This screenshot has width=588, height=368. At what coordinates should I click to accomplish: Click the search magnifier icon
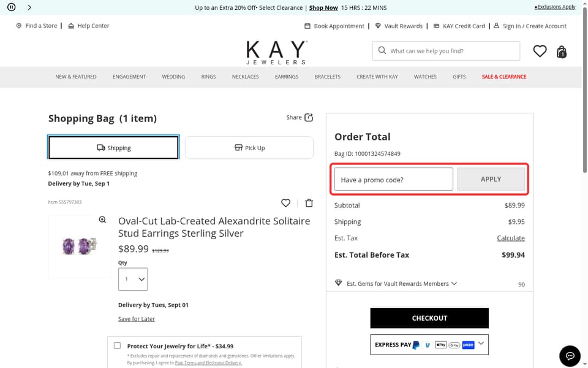(382, 50)
